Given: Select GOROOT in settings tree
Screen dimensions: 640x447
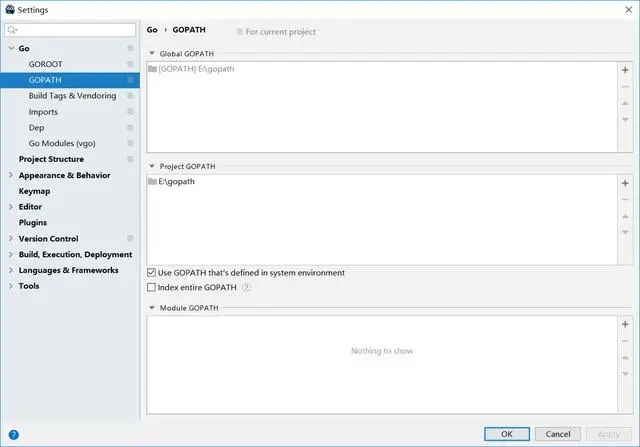Looking at the screenshot, I should point(46,64).
